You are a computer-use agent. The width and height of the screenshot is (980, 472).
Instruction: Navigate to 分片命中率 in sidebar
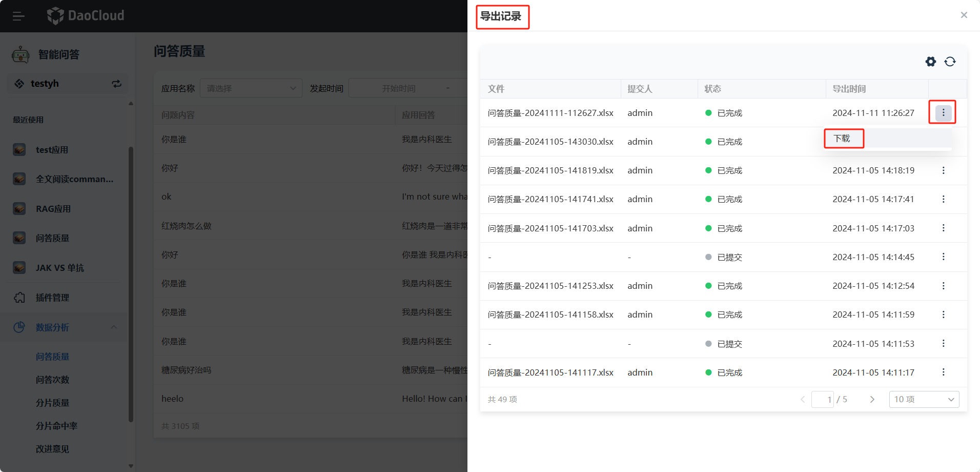56,426
